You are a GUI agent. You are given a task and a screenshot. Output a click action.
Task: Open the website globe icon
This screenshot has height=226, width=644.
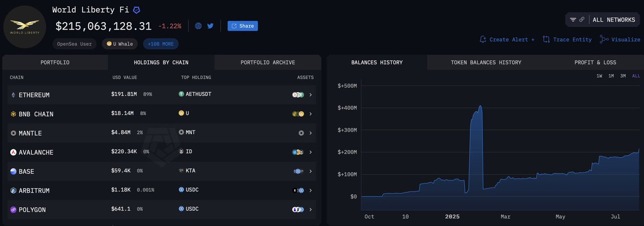pyautogui.click(x=198, y=26)
